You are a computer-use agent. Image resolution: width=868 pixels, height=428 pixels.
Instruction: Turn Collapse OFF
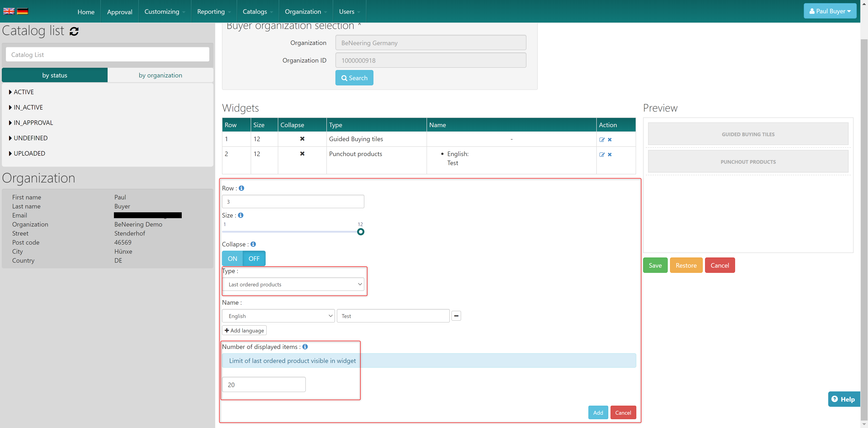[x=254, y=259]
